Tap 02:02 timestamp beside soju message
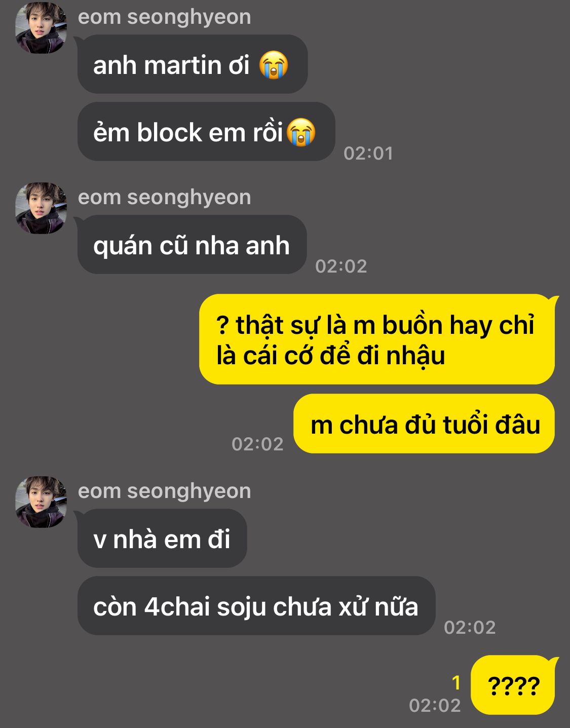This screenshot has height=728, width=570. point(470,627)
